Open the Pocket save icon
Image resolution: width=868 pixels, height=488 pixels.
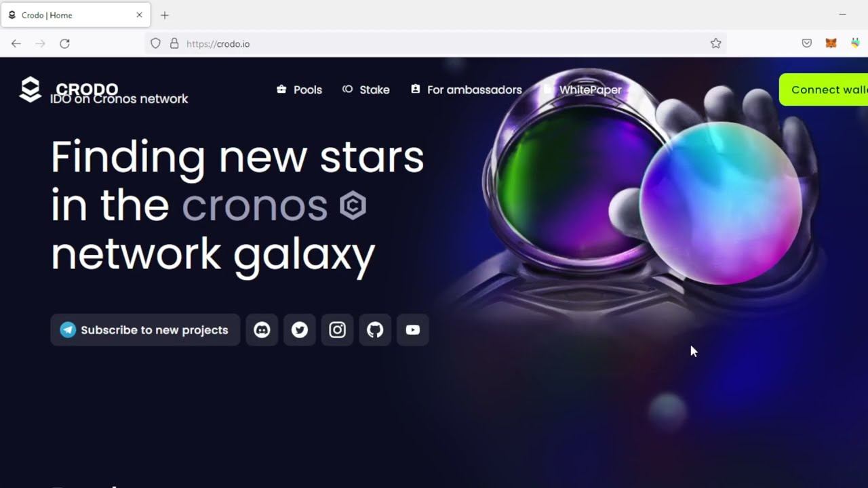[807, 43]
